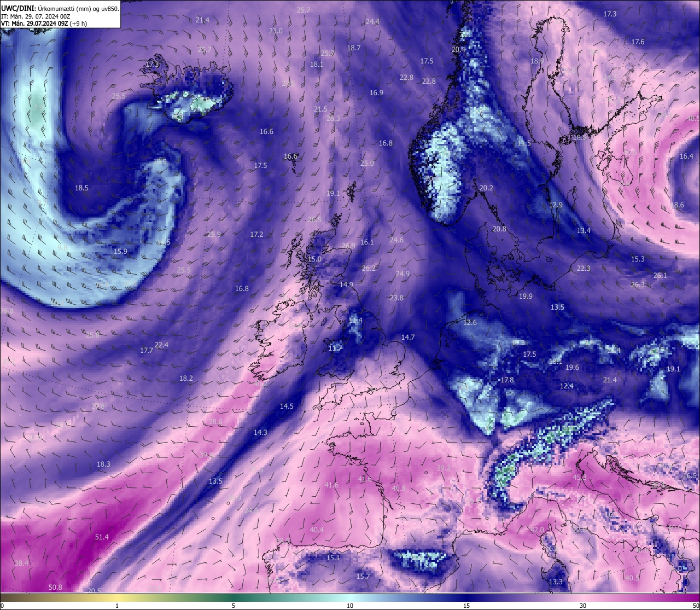Viewport: 700px width, 610px height.
Task: Click the valid time line "VT: Mán. 29.07.2024 09Z (+9 h)"
Action: click(x=44, y=24)
